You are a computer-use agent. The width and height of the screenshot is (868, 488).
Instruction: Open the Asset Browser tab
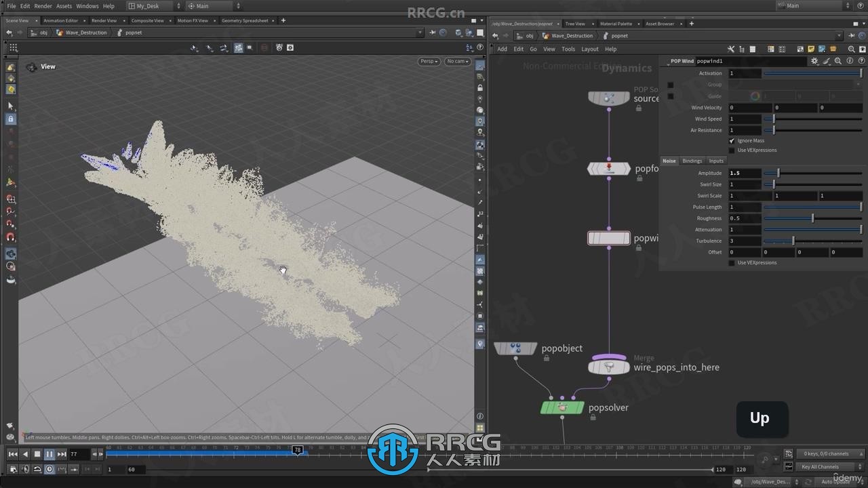click(x=660, y=24)
